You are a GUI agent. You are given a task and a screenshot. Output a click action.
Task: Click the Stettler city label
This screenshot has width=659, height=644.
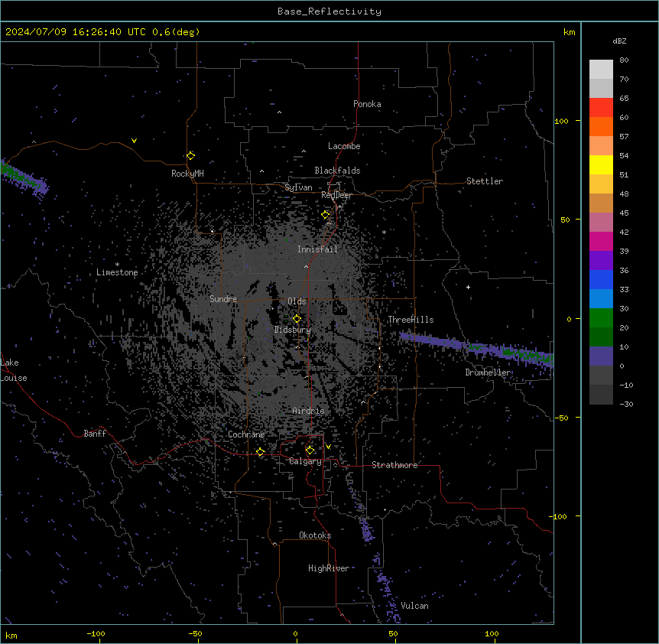tap(485, 181)
